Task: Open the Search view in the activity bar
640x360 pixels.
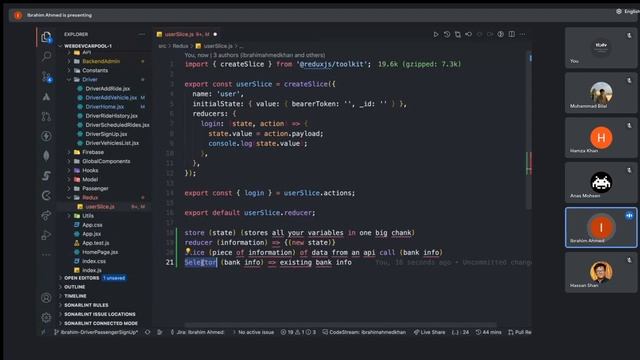Action: 47,56
